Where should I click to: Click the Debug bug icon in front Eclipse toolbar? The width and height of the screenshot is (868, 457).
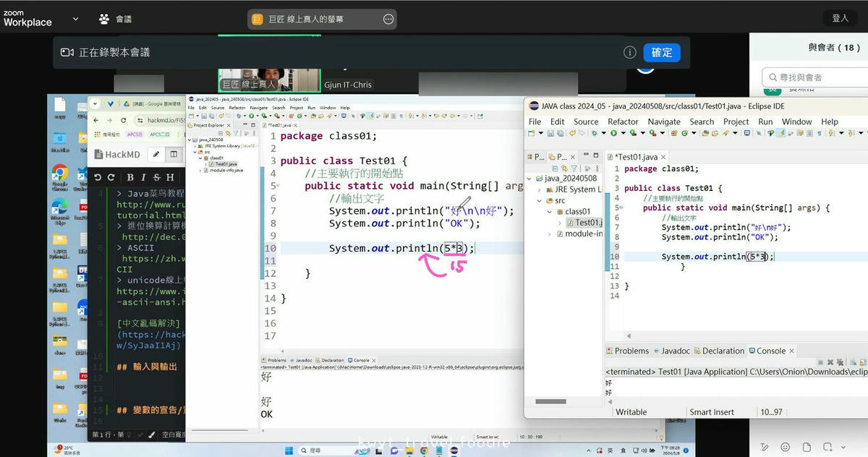[595, 133]
